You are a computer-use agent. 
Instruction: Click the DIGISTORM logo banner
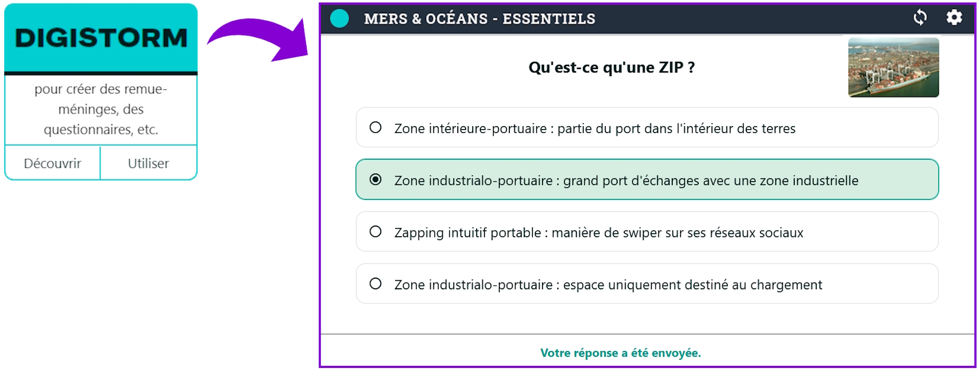coord(101,37)
